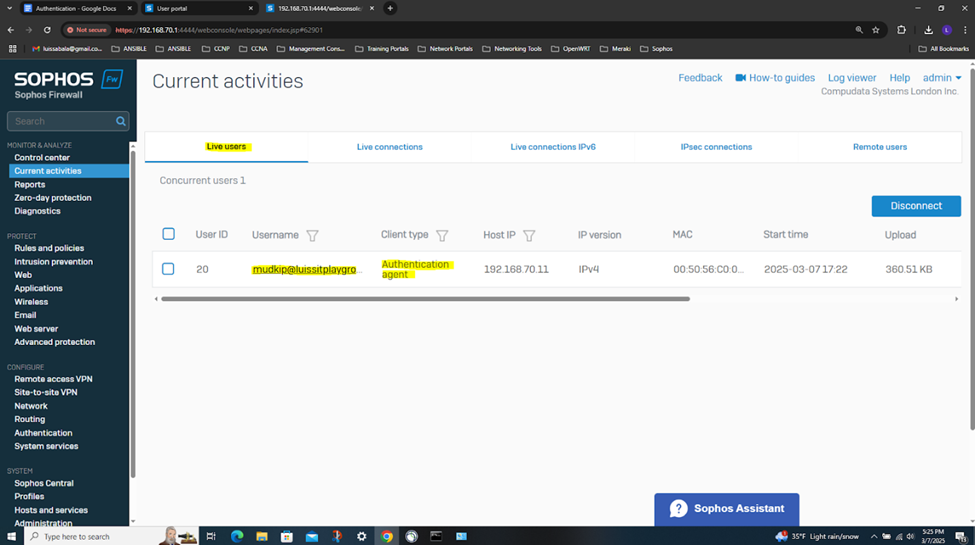975x545 pixels.
Task: Click the Disconnect button
Action: pyautogui.click(x=916, y=206)
